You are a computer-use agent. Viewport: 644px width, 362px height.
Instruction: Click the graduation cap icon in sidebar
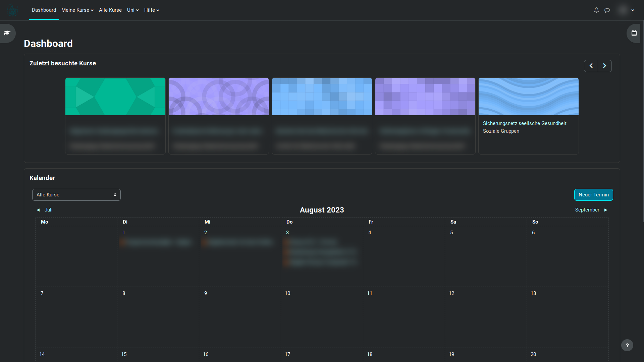pos(7,33)
